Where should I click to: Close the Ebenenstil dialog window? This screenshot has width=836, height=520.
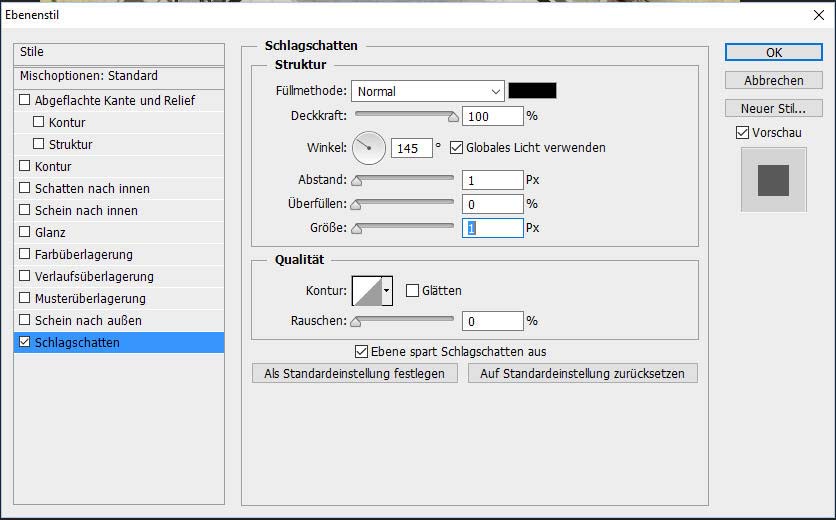click(x=819, y=15)
